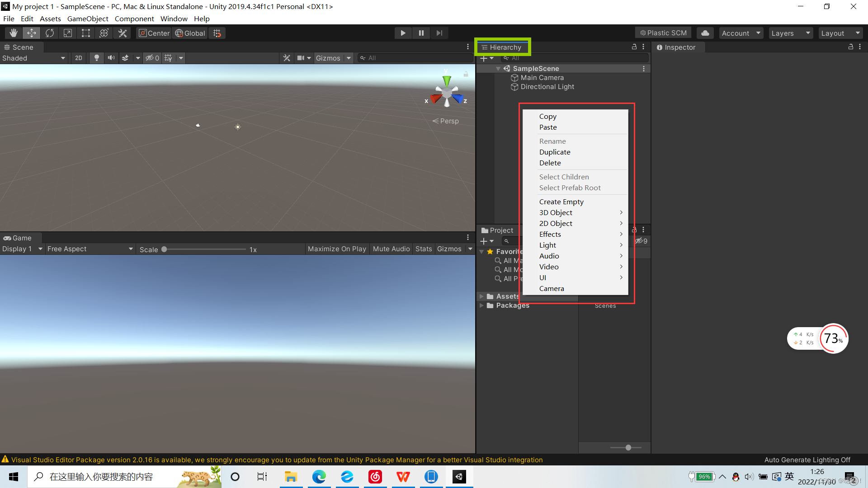Click the Mute Audio icon in Game view
This screenshot has height=488, width=868.
[391, 249]
